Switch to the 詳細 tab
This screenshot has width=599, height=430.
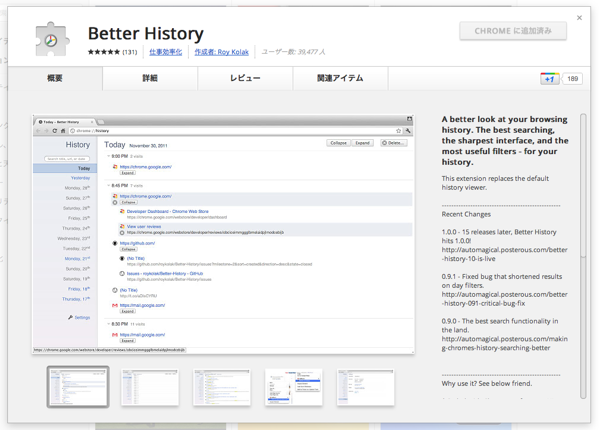point(150,78)
